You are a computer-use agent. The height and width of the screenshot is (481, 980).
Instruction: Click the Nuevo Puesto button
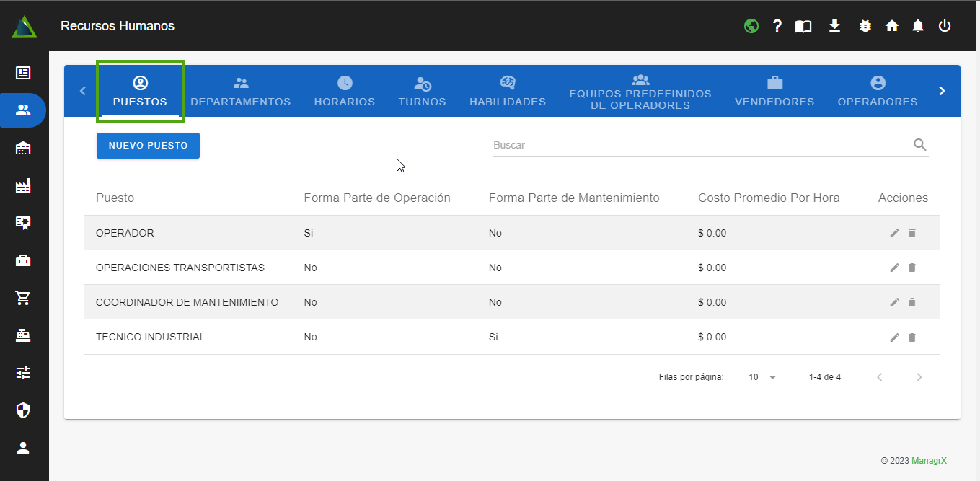148,146
